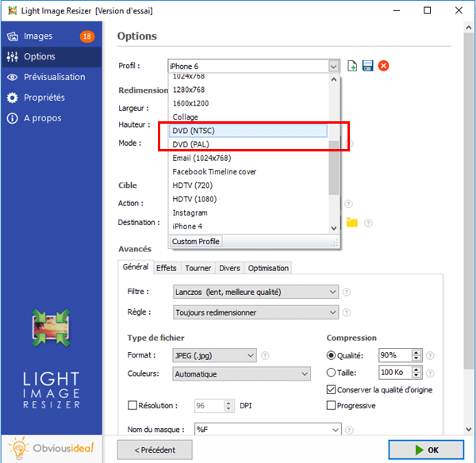476x463 pixels.
Task: Open the Couleurs Automatique dropdown
Action: (x=241, y=374)
